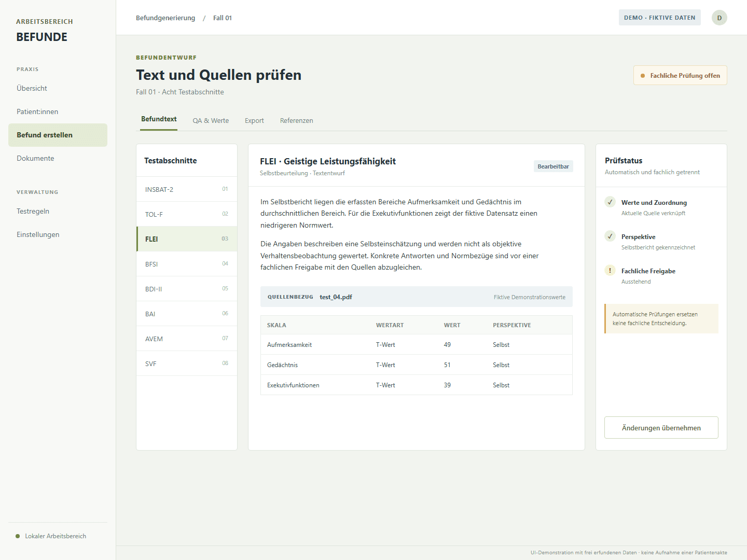Click the value 39 in the table

click(x=447, y=385)
